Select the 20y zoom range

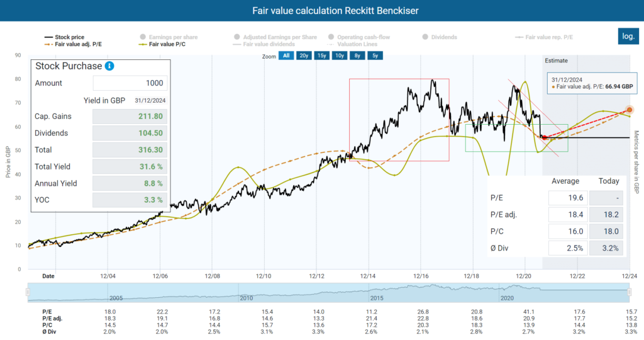point(304,55)
